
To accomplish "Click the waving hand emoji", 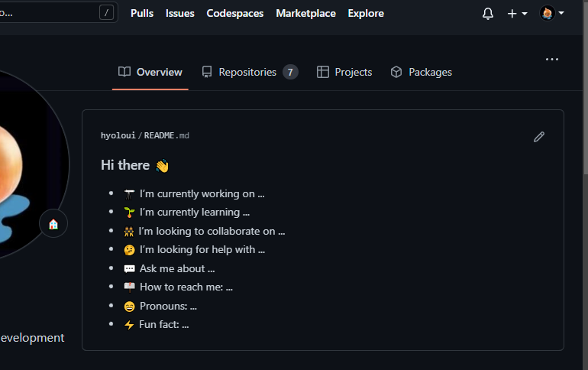I will tap(163, 165).
